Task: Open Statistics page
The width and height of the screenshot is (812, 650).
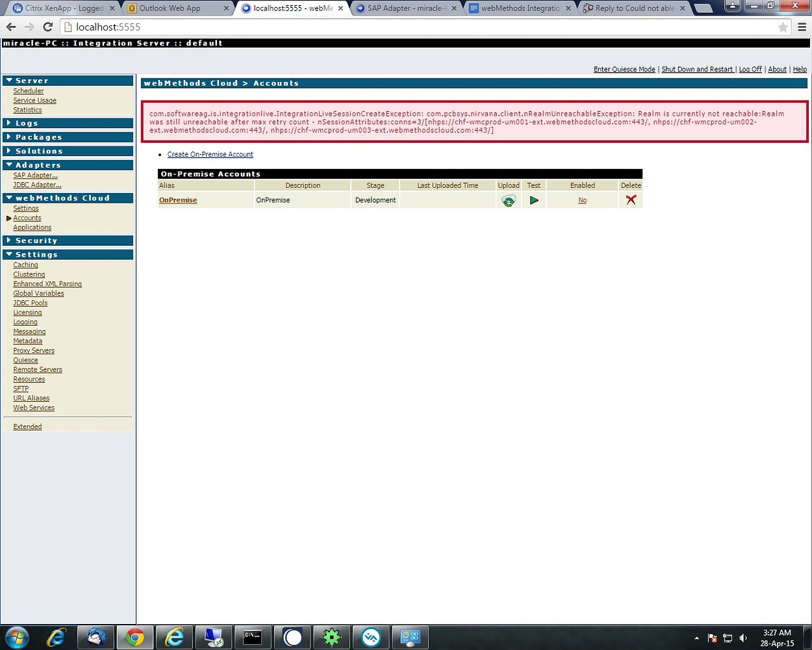Action: coord(27,110)
